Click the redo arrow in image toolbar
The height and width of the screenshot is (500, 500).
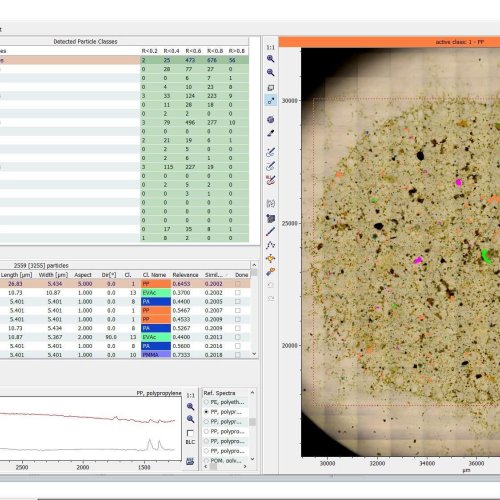pos(271,299)
